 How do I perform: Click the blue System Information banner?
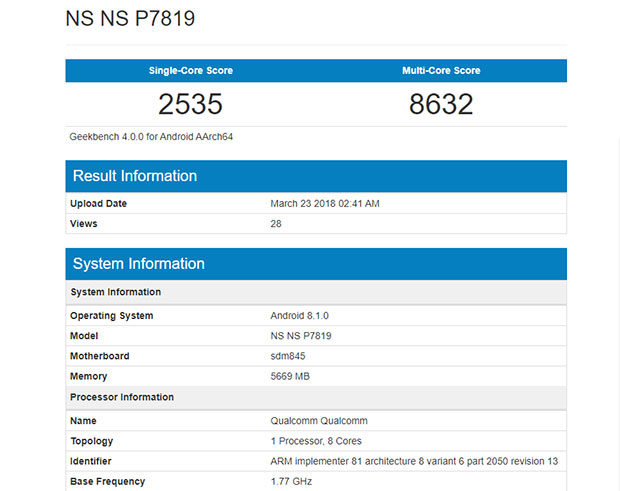(x=139, y=264)
